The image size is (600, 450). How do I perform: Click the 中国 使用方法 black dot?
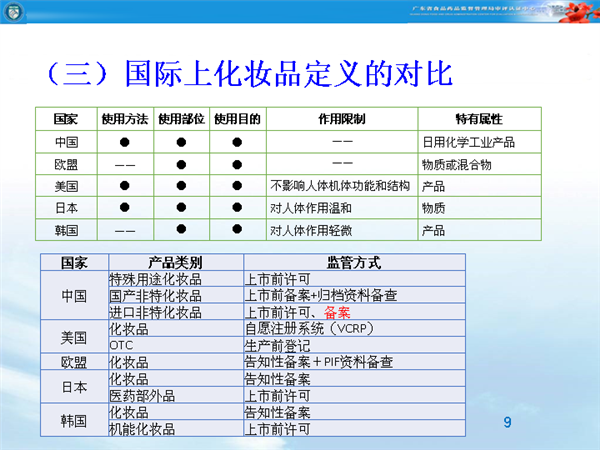click(x=125, y=142)
